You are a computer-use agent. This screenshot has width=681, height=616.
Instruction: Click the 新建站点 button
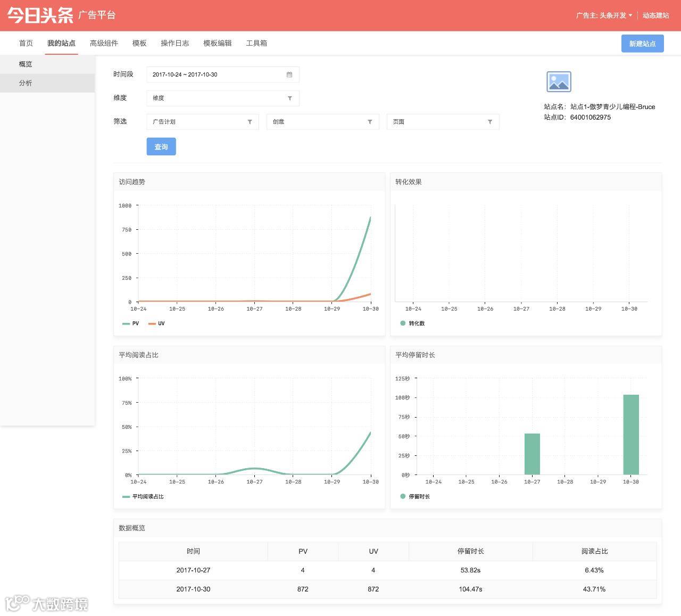pyautogui.click(x=642, y=44)
